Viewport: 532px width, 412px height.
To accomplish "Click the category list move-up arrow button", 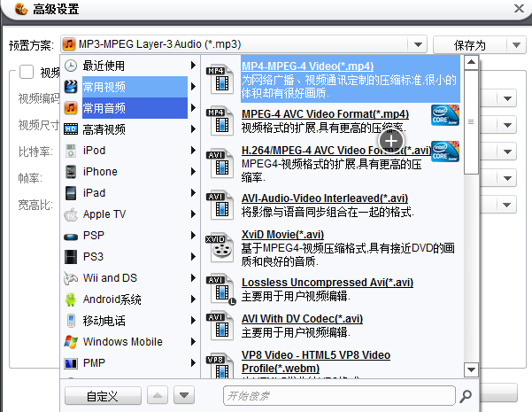I will point(158,395).
